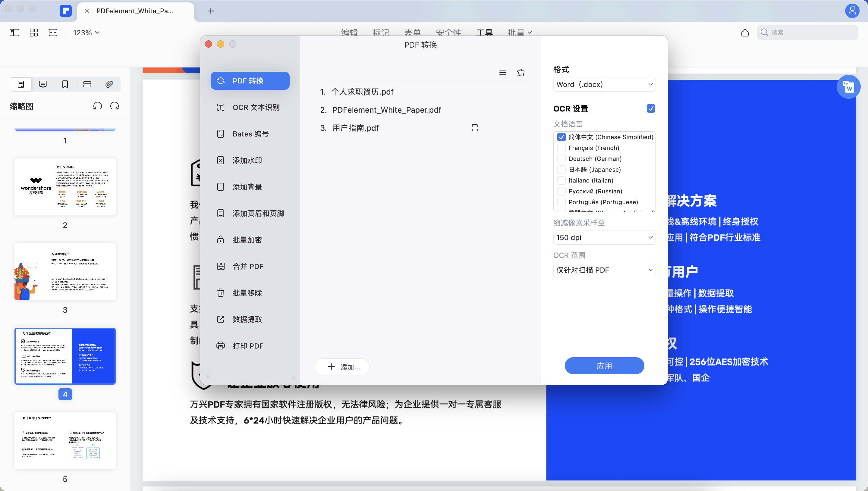Screen dimensions: 868x491
Task: Close the PDFelement_White_Pa... tab
Action: click(x=87, y=11)
